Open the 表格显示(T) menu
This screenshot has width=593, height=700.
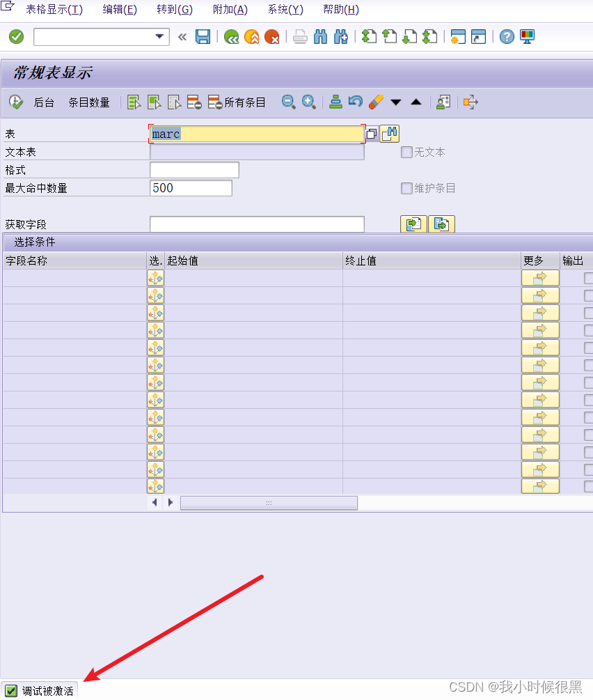click(54, 9)
